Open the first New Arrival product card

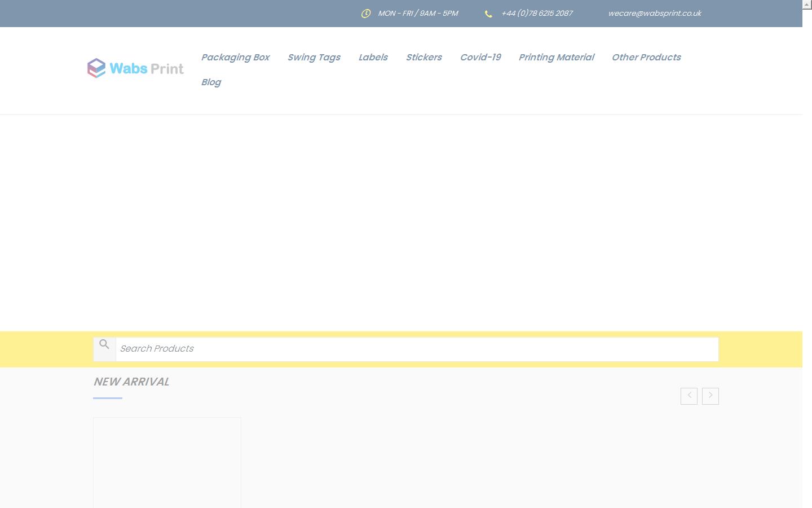click(167, 463)
